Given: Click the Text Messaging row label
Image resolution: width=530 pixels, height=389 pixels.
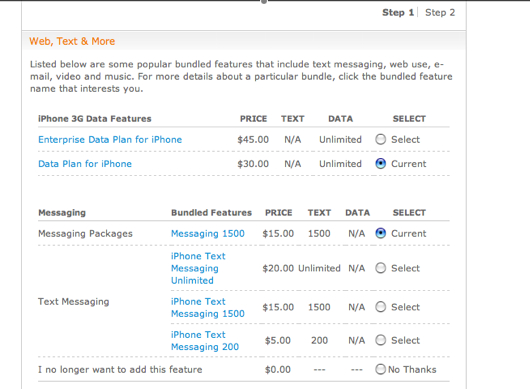Looking at the screenshot, I should pyautogui.click(x=73, y=301).
